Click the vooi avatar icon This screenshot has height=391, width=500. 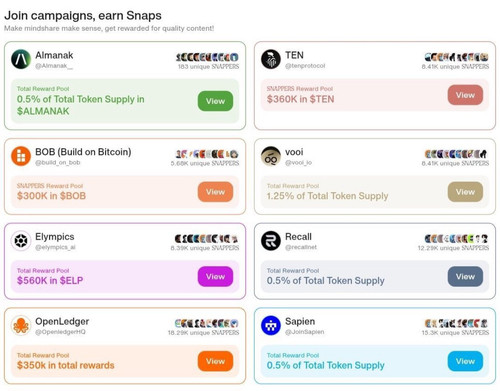(271, 156)
